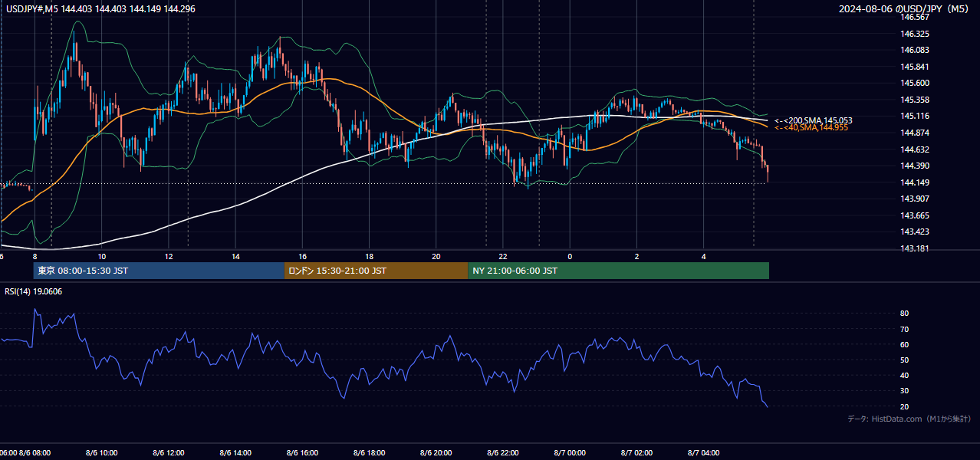Click price axis value 145.358

coord(914,100)
